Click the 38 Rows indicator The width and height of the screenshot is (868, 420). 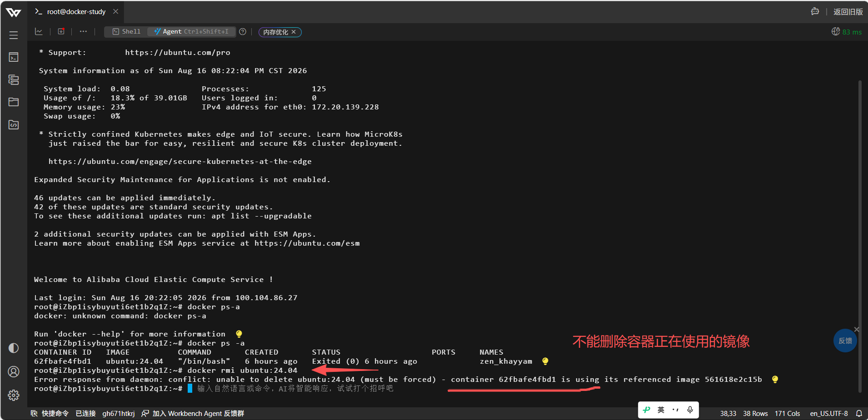pos(755,413)
